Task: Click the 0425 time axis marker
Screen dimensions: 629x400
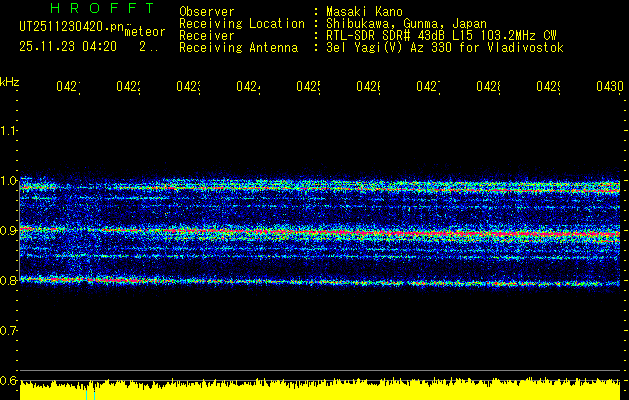Action: click(x=308, y=86)
